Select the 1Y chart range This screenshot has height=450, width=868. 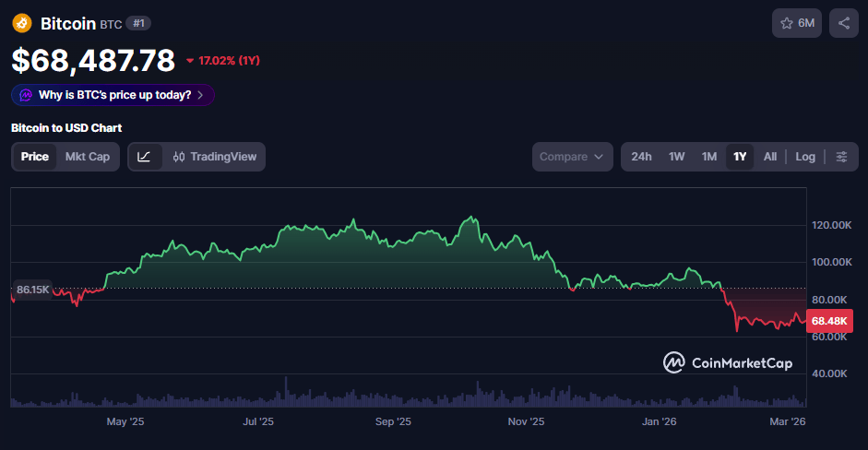point(740,157)
